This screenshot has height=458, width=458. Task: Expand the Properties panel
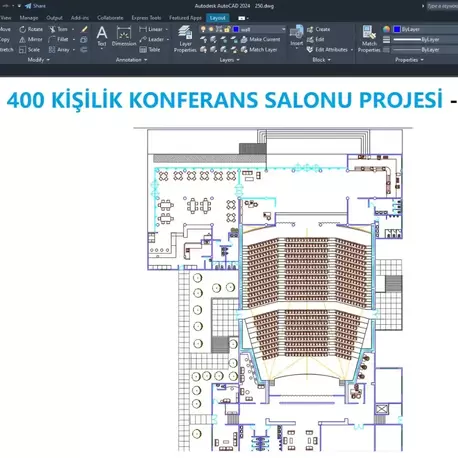coord(409,60)
